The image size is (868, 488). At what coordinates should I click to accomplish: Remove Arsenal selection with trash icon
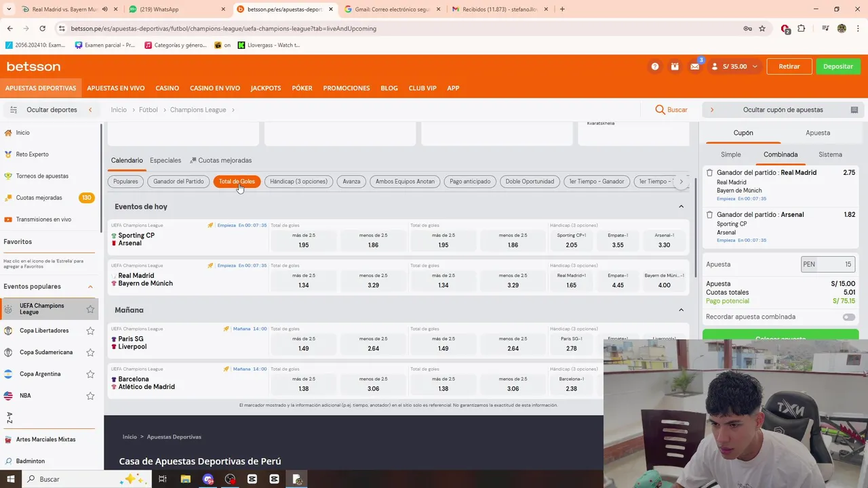click(x=710, y=215)
